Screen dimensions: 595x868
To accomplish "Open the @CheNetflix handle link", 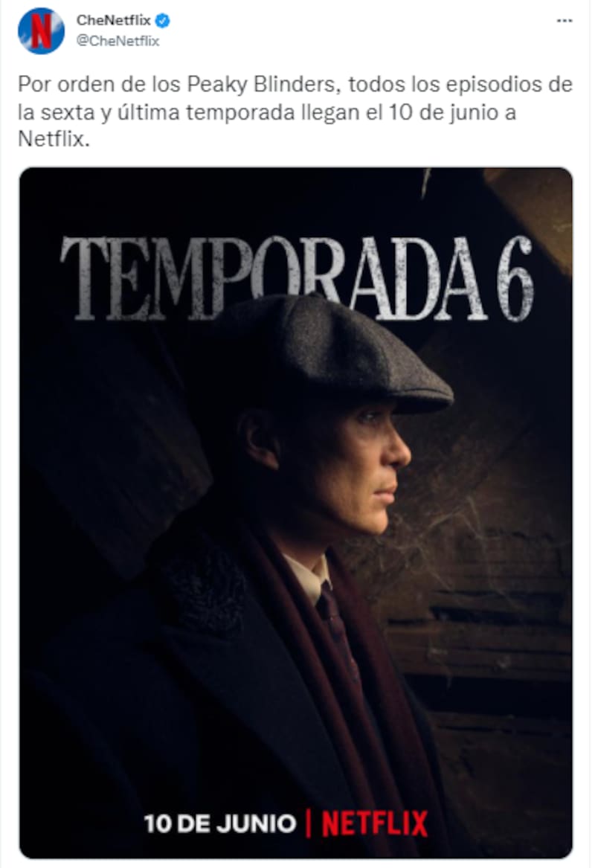I will pos(118,41).
